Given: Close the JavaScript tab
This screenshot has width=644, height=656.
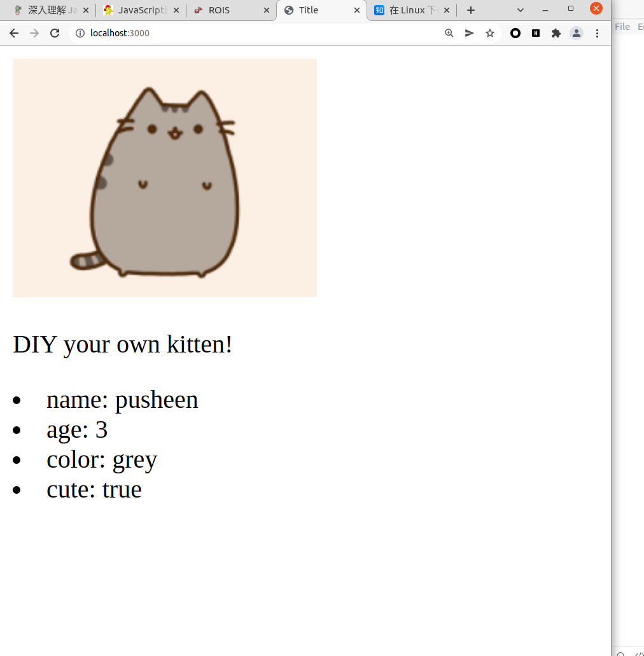Looking at the screenshot, I should pos(176,10).
